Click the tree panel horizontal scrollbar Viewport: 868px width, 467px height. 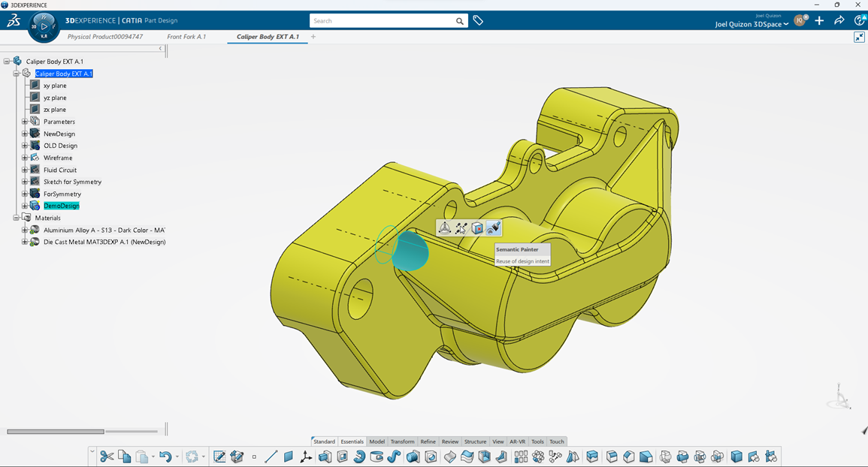[56, 432]
